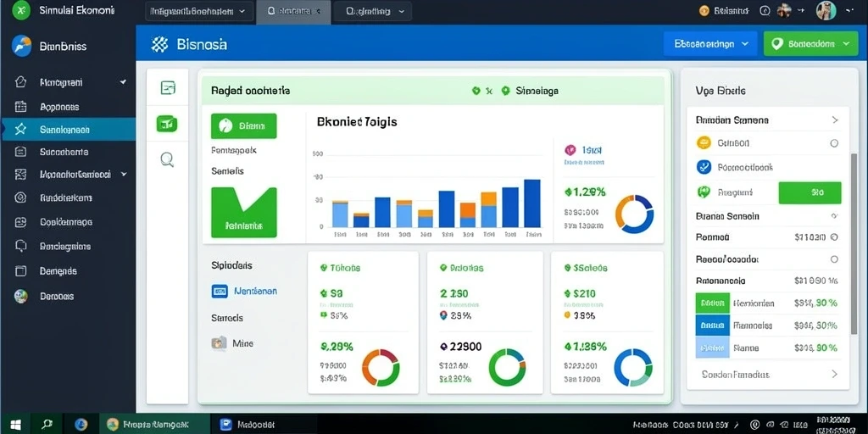This screenshot has width=868, height=434.
Task: Click the Copkamrapa sidebar icon
Action: point(20,222)
